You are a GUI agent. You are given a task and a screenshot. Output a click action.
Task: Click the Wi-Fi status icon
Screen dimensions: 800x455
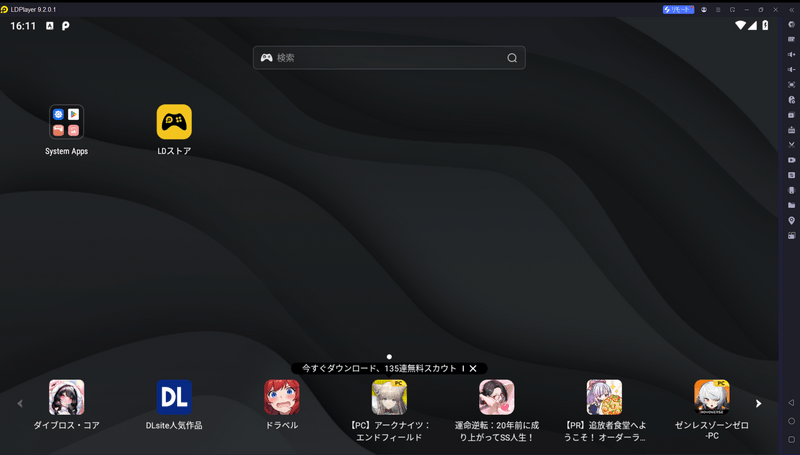pos(740,26)
